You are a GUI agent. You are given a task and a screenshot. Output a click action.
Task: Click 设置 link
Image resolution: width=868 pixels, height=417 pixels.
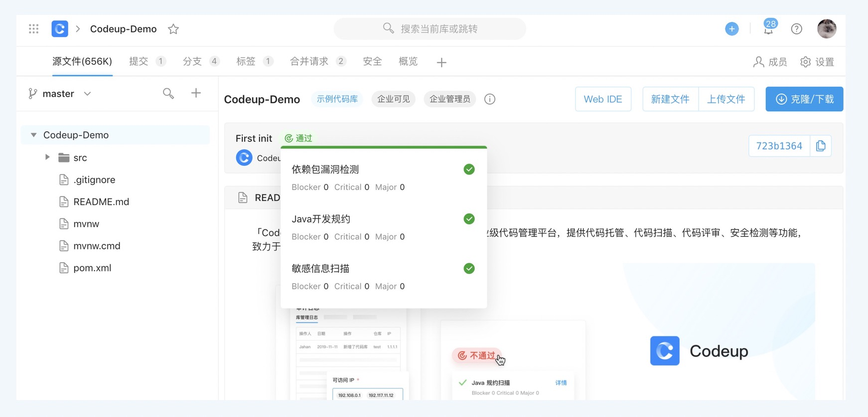pos(825,62)
